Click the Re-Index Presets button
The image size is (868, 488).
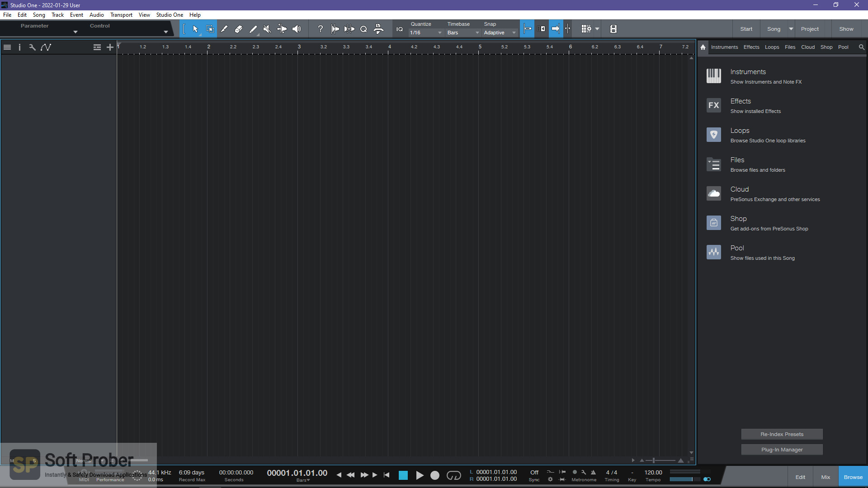(782, 434)
